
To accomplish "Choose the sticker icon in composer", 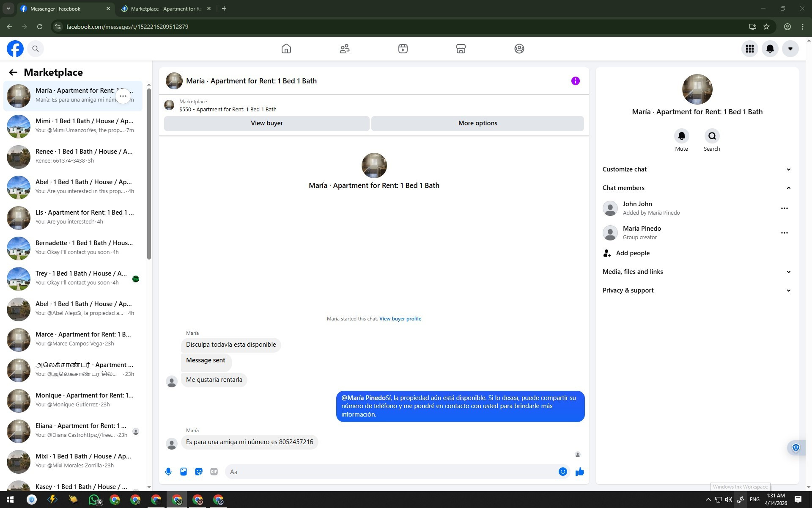I will tap(199, 472).
